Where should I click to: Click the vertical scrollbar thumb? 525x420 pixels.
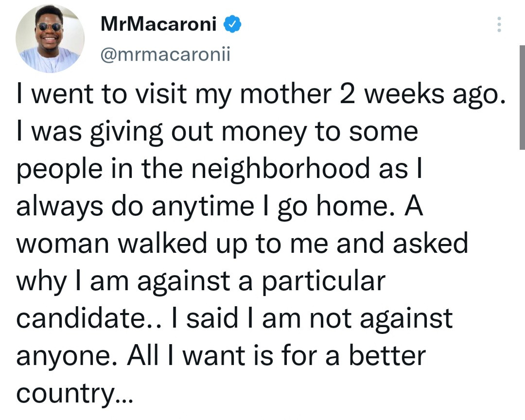[x=522, y=97]
